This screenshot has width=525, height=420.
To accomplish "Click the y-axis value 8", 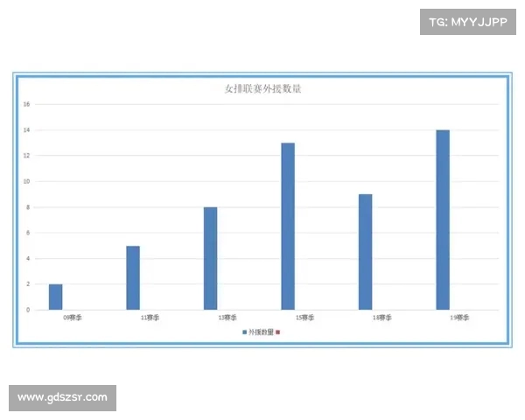I will click(x=28, y=207).
